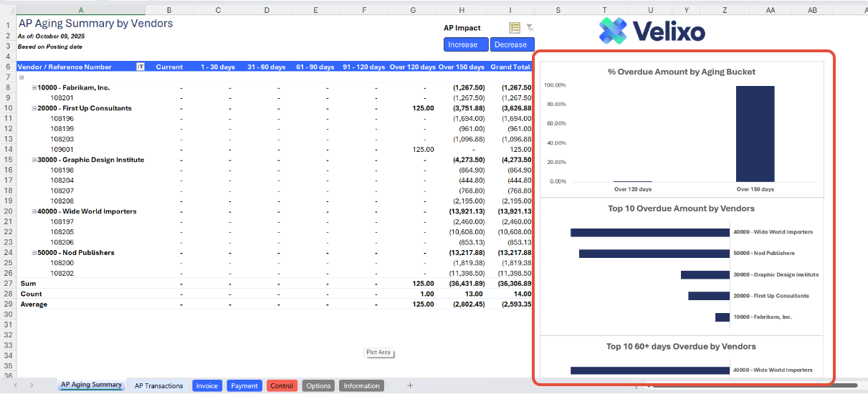Select reference number 108202 cell

[62, 274]
